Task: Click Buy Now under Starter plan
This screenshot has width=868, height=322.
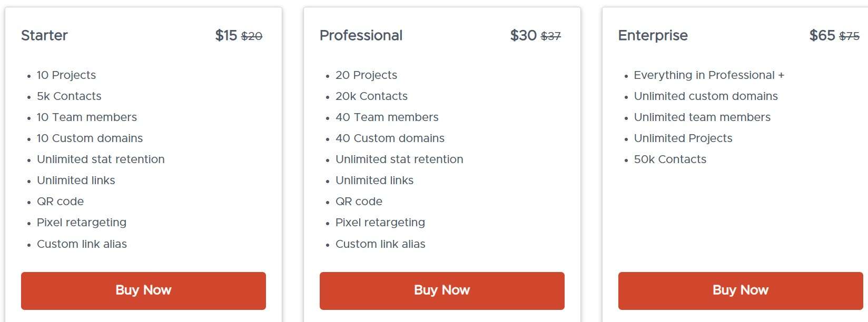Action: pyautogui.click(x=143, y=290)
